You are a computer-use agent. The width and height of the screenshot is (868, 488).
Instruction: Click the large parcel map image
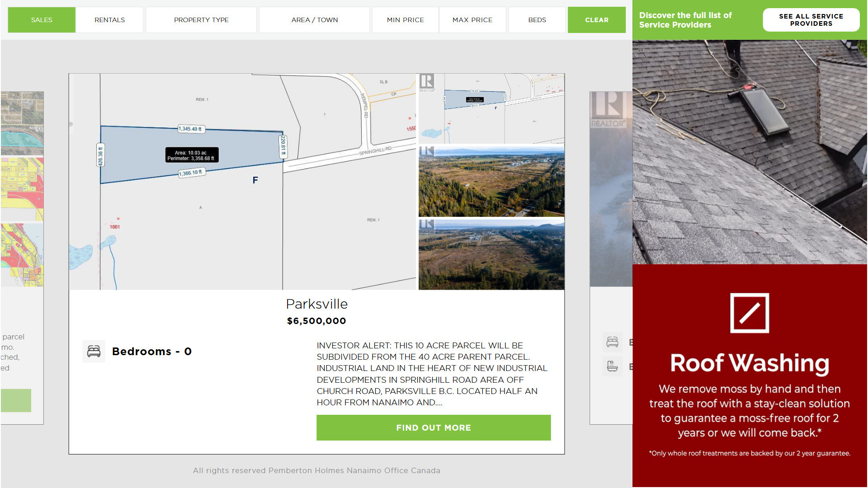tap(242, 182)
